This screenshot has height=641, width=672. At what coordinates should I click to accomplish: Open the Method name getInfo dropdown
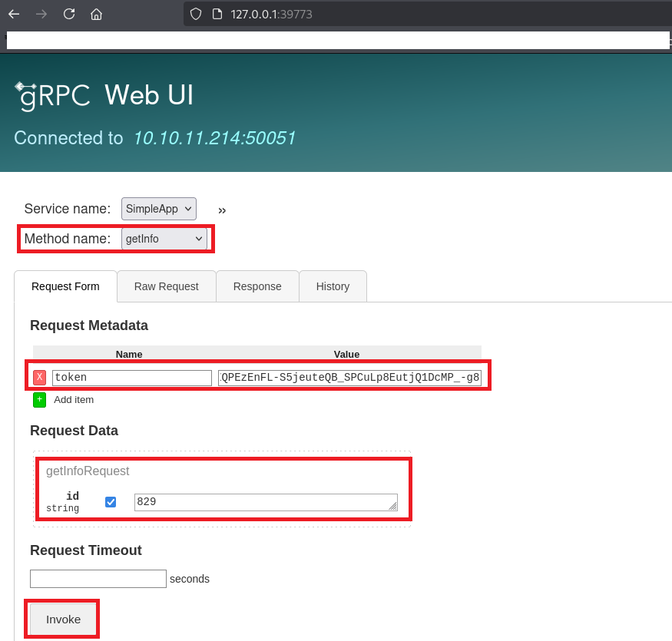coord(164,239)
